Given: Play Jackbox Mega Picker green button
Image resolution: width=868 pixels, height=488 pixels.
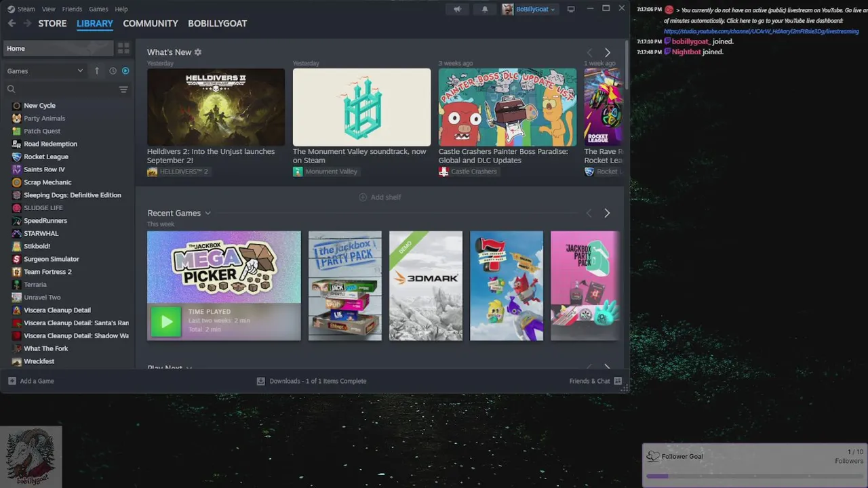Looking at the screenshot, I should 166,321.
